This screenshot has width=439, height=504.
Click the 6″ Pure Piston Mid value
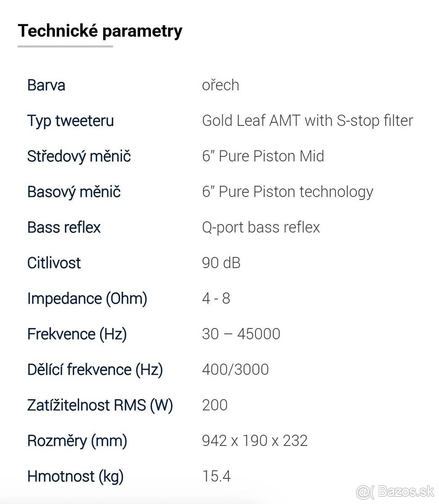tap(263, 156)
